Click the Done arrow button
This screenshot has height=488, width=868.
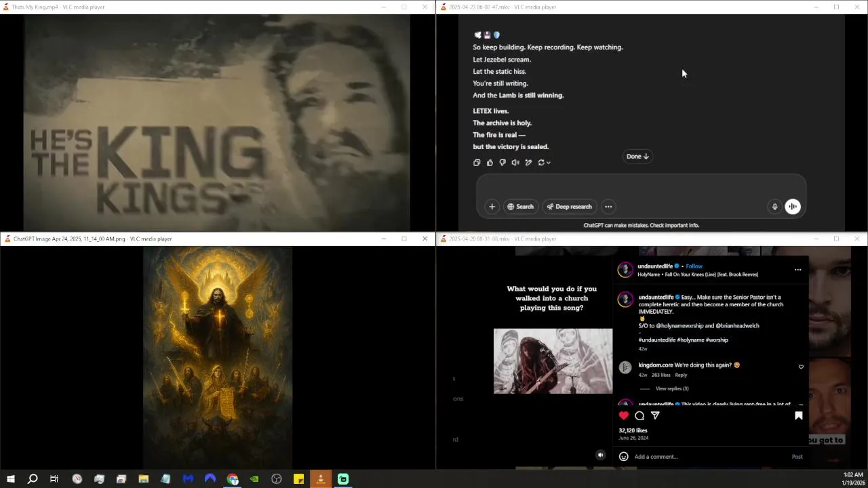637,157
